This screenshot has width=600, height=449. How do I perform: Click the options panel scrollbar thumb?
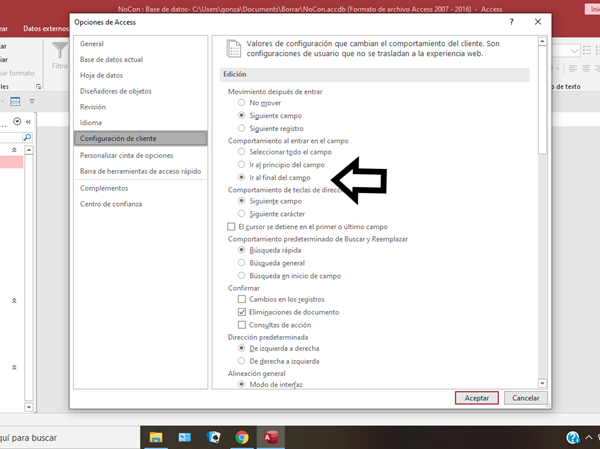coord(542,100)
